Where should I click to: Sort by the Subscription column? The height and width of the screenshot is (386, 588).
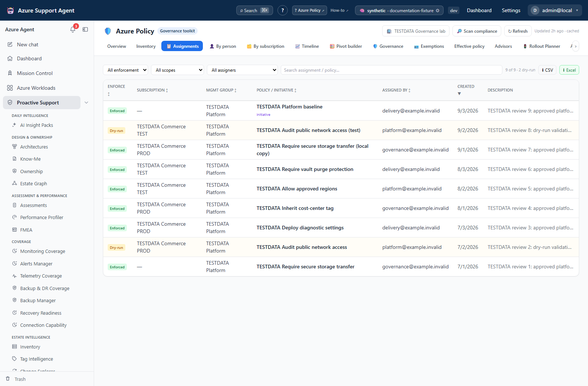(152, 90)
